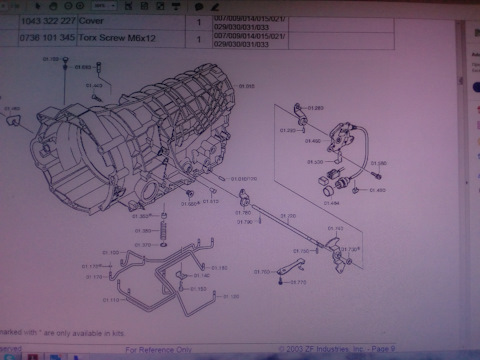Click the page display mode icon
The width and height of the screenshot is (480, 360).
144,6
